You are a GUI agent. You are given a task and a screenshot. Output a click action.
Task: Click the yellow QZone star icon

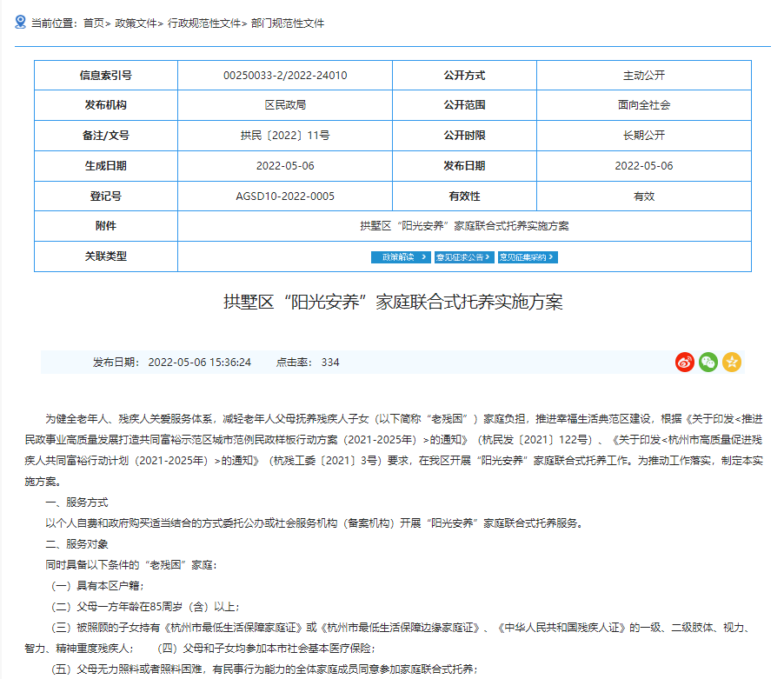(x=732, y=363)
